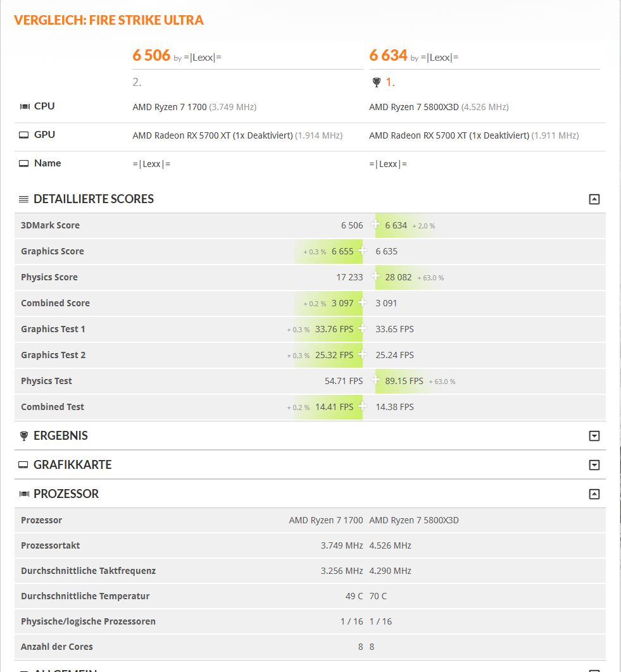The width and height of the screenshot is (621, 672).
Task: Open =|Lexx|= profile next to 6 506
Action: click(x=203, y=58)
